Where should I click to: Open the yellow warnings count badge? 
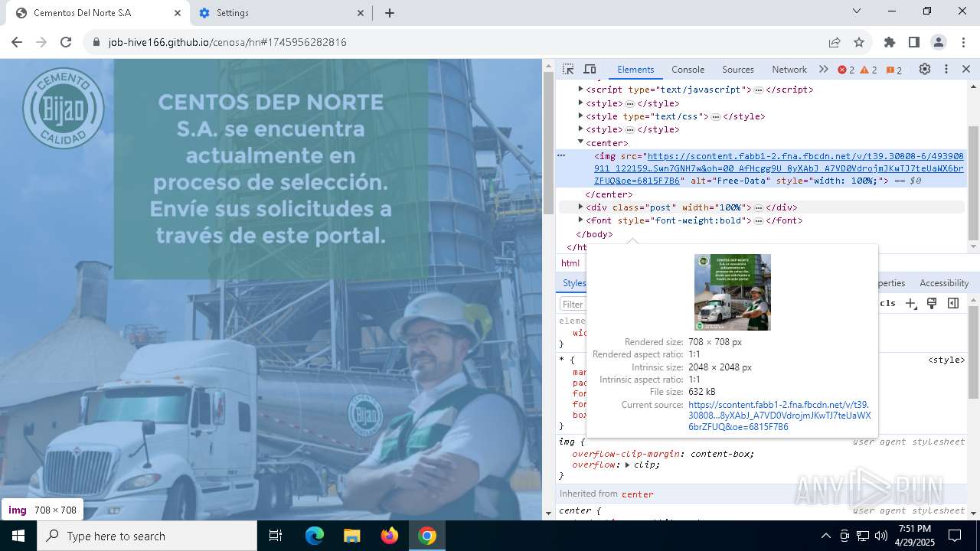click(869, 70)
